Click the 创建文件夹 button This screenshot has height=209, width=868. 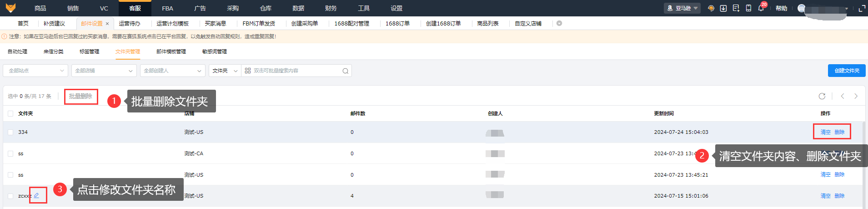click(x=847, y=71)
